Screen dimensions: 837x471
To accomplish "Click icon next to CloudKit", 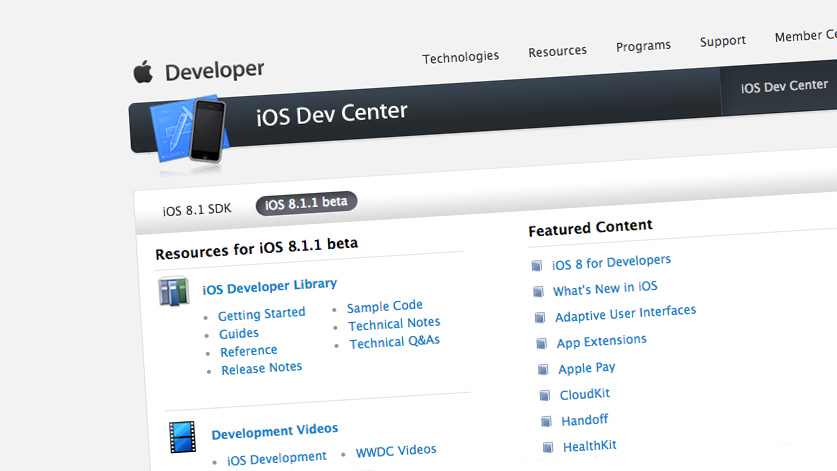I will [544, 395].
